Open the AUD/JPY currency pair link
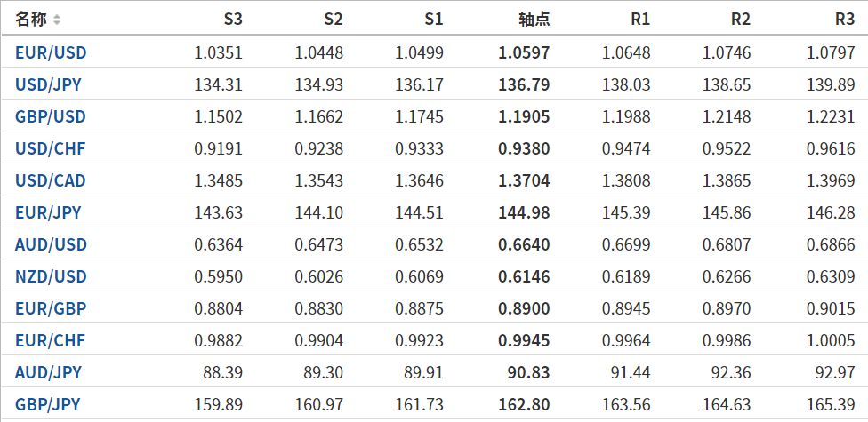868x422 pixels. coord(48,372)
